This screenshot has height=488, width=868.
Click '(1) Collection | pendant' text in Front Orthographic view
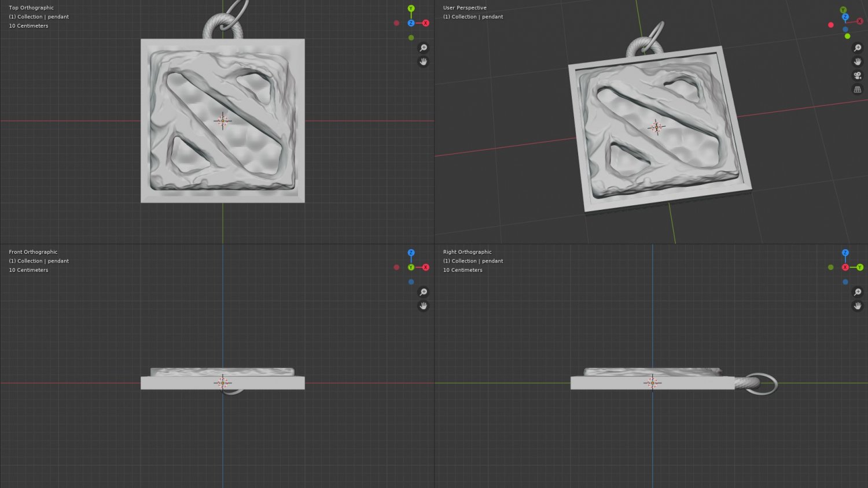39,261
